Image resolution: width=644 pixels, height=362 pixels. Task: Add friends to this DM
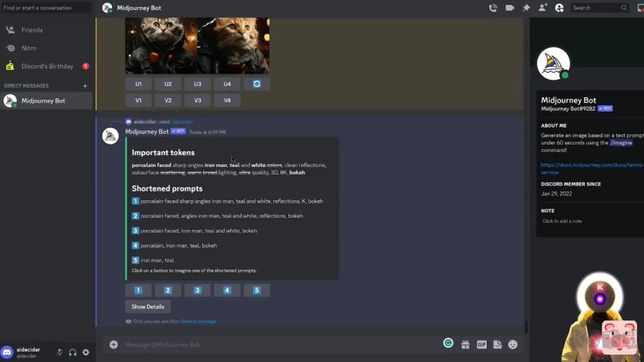[543, 8]
